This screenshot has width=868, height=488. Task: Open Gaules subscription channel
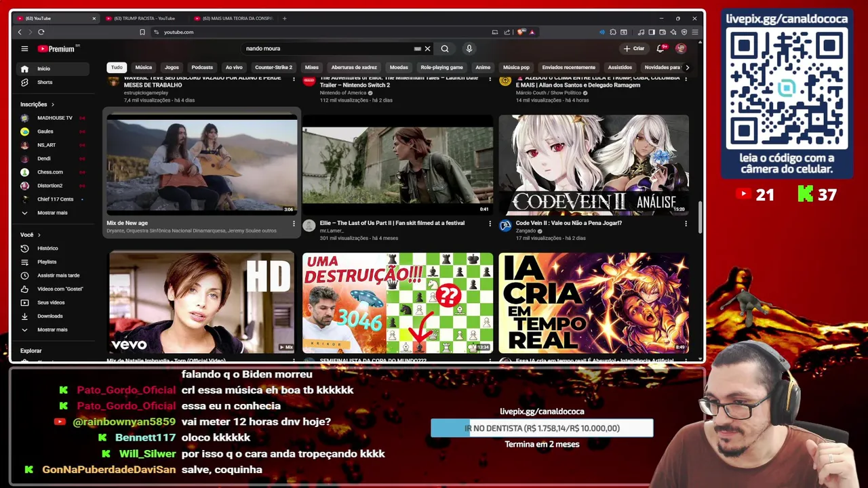pyautogui.click(x=53, y=131)
